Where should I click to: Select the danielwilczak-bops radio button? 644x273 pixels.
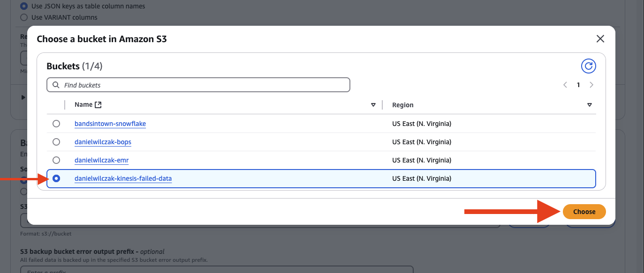(56, 142)
